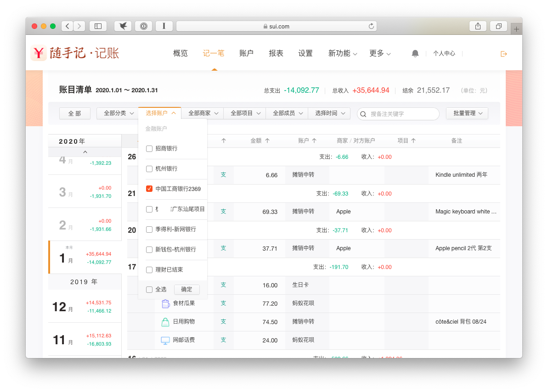Screen dimensions: 548x392
Task: Open the 报表 tab
Action: coord(276,53)
